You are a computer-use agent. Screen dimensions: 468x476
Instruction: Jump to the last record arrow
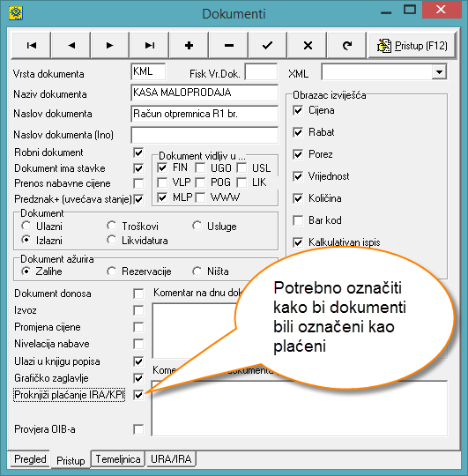pos(149,45)
